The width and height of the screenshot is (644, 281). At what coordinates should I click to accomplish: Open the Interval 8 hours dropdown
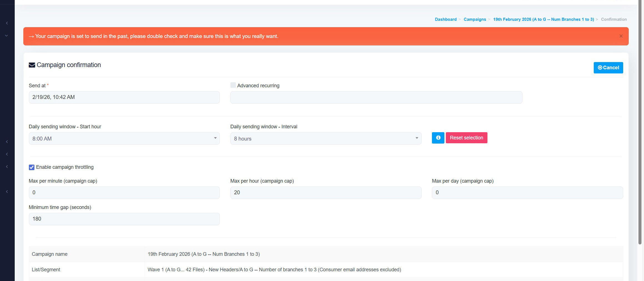coord(326,138)
